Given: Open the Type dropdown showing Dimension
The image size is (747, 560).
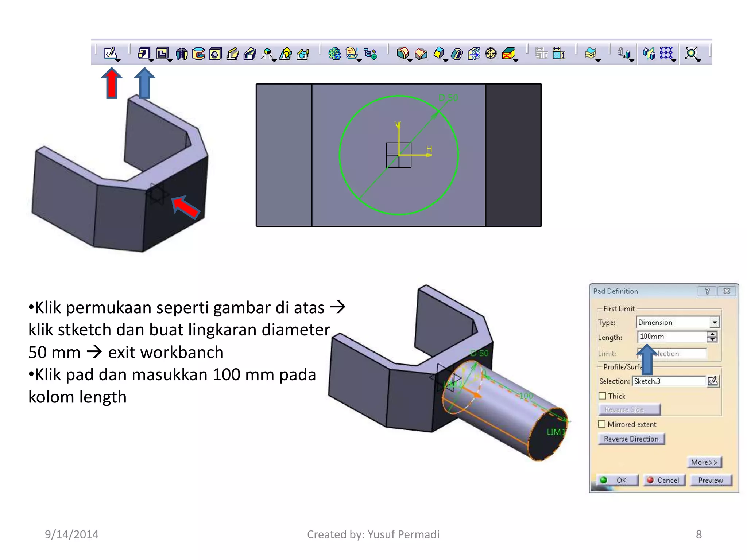Looking at the screenshot, I should coord(678,322).
